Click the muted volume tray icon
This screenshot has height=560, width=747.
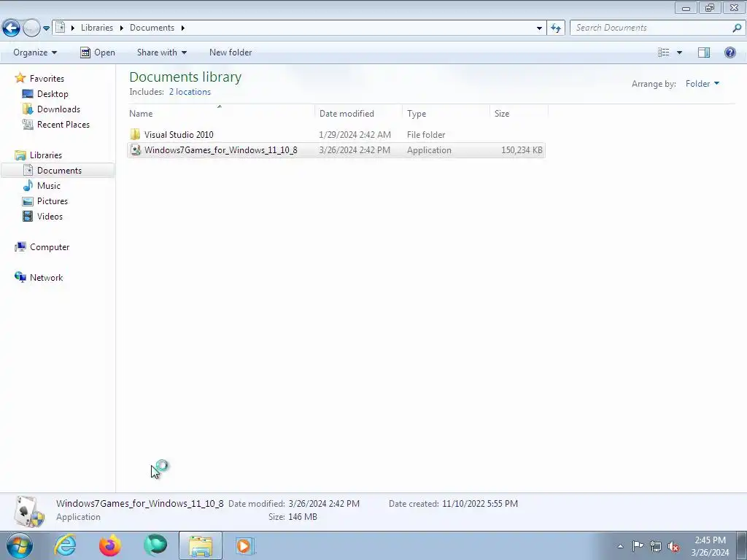click(x=673, y=546)
